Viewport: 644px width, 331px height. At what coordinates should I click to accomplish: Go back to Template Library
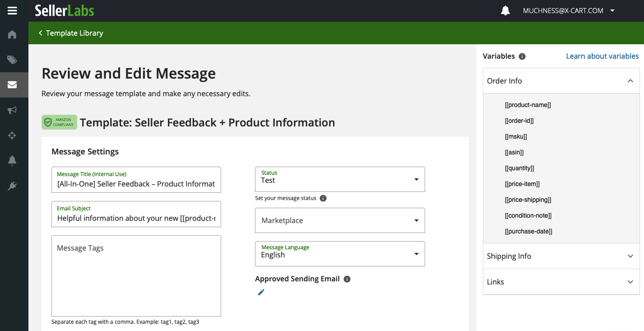pos(71,33)
